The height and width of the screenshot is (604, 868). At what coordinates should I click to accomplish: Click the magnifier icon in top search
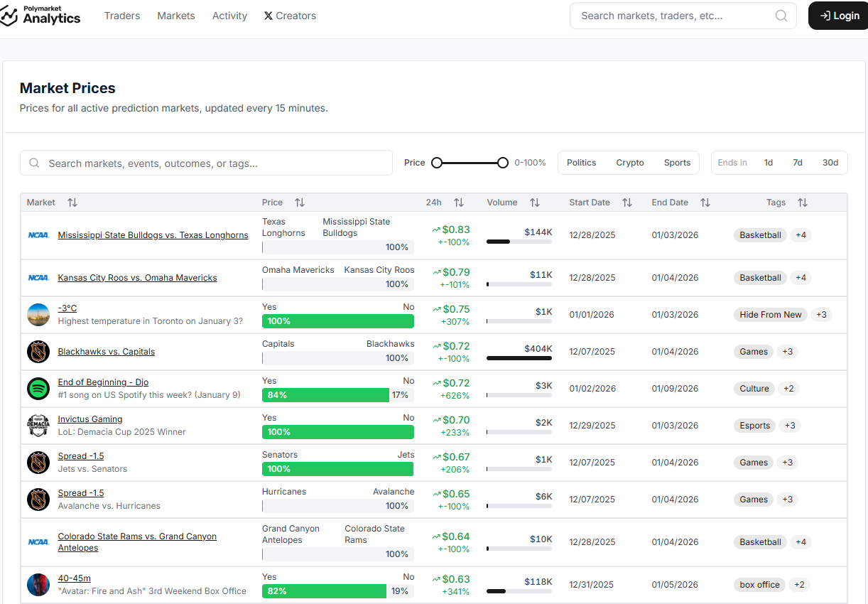click(x=781, y=16)
